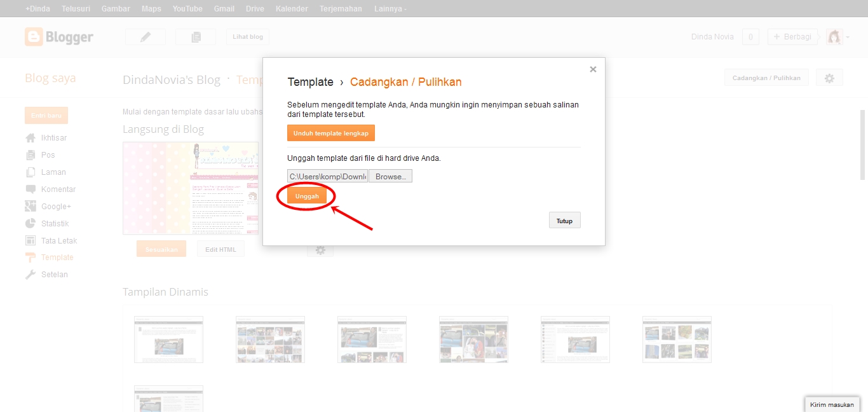Select second Tampilan Dinamis thumbnail
868x412 pixels.
tap(270, 340)
